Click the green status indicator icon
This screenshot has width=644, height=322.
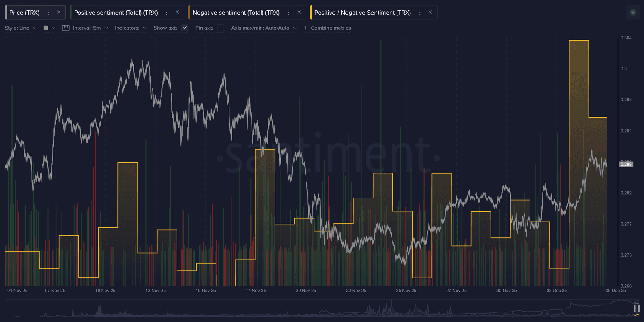coord(633,13)
